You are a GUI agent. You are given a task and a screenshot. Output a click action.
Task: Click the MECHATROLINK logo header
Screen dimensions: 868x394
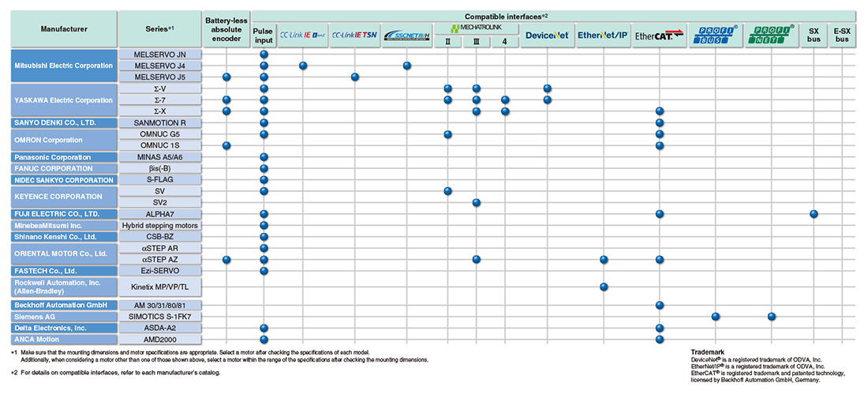click(476, 28)
